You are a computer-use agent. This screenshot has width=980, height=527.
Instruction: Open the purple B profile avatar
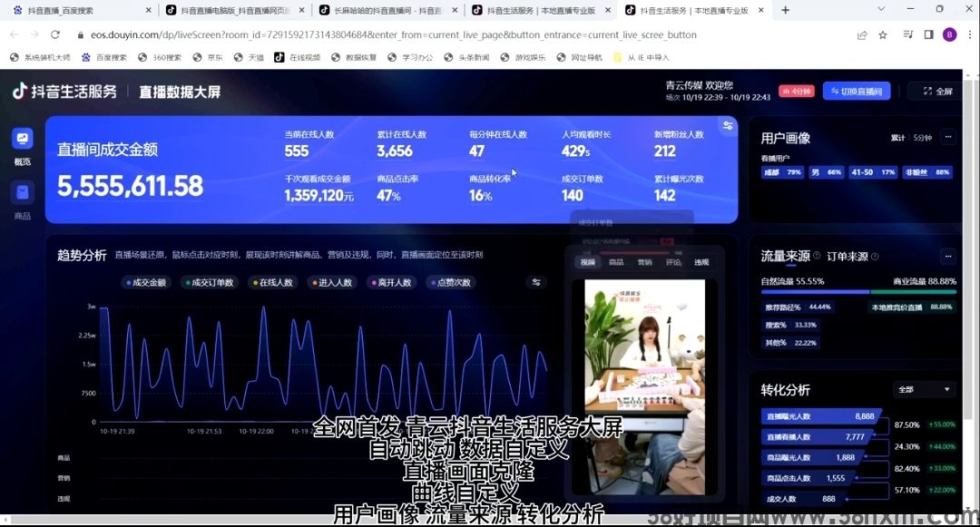click(x=949, y=35)
